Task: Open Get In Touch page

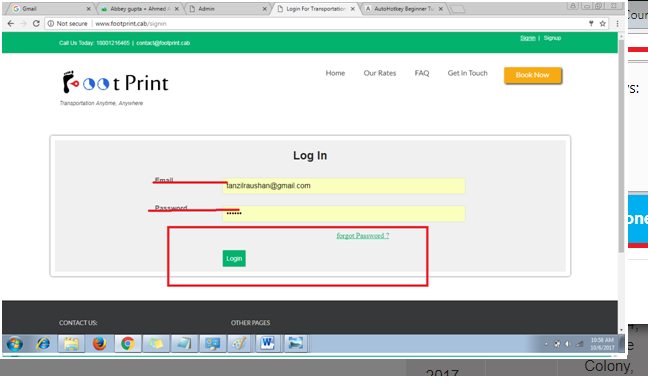Action: (x=467, y=73)
